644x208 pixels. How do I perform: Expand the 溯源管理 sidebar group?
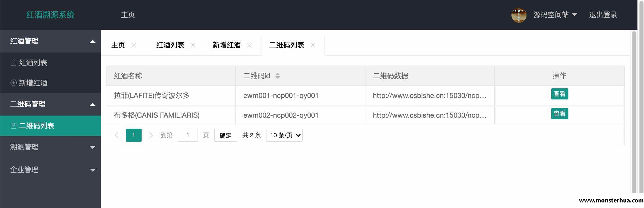point(50,147)
